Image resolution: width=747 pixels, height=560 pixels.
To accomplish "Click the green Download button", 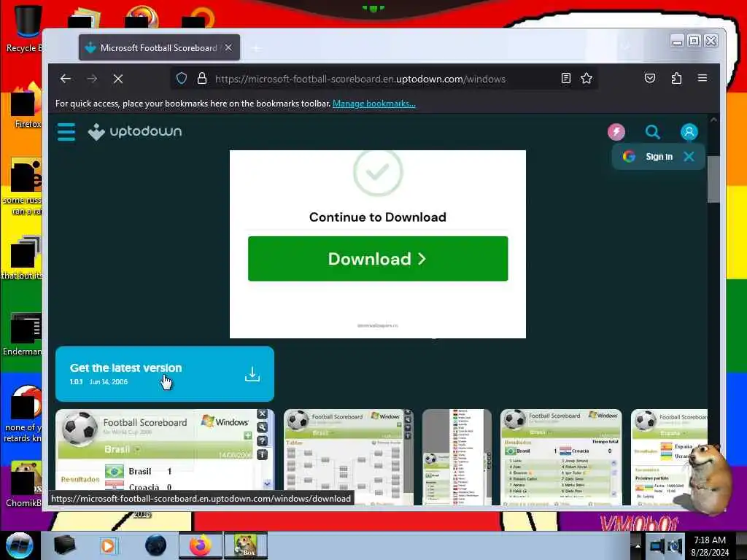I will point(378,259).
